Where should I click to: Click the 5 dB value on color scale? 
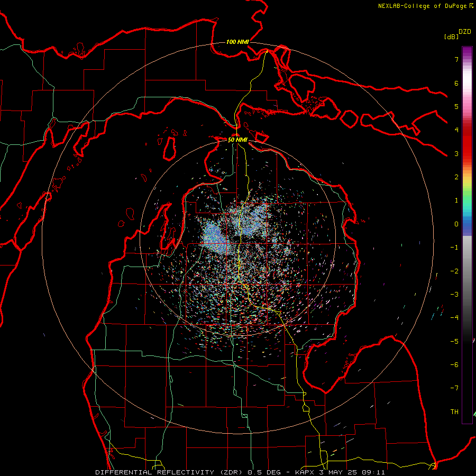pos(456,106)
